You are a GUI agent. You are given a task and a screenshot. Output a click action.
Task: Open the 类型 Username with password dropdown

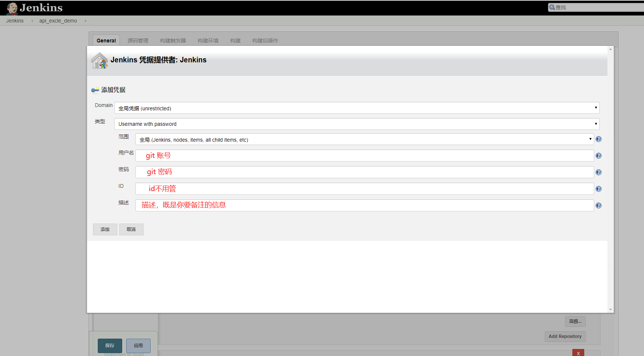357,124
